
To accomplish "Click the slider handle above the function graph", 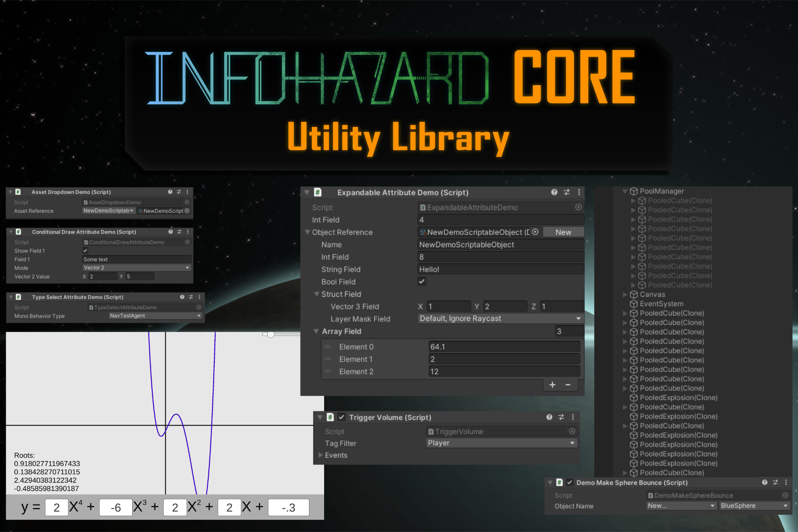I will pos(271,335).
